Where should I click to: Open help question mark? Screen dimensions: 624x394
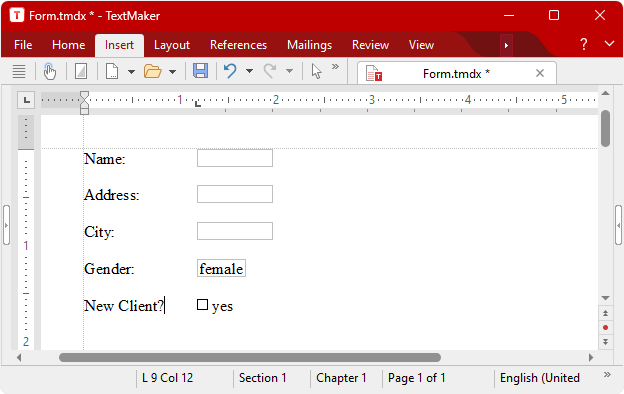583,44
